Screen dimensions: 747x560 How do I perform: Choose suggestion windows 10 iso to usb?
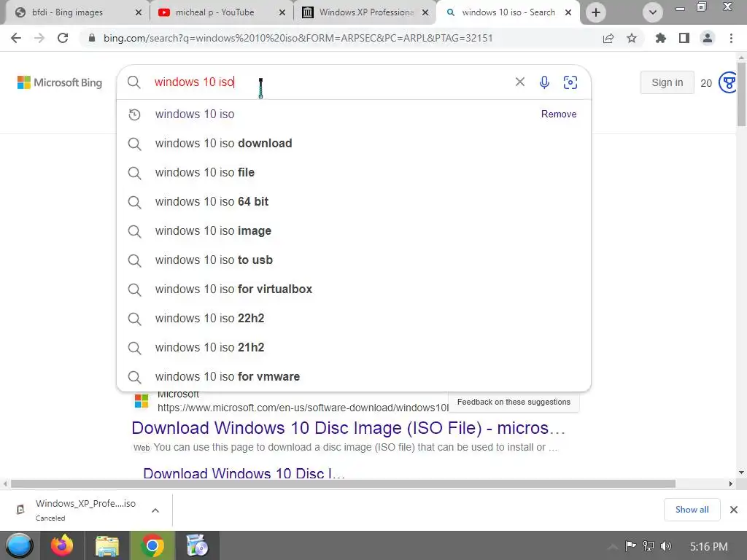click(354, 260)
